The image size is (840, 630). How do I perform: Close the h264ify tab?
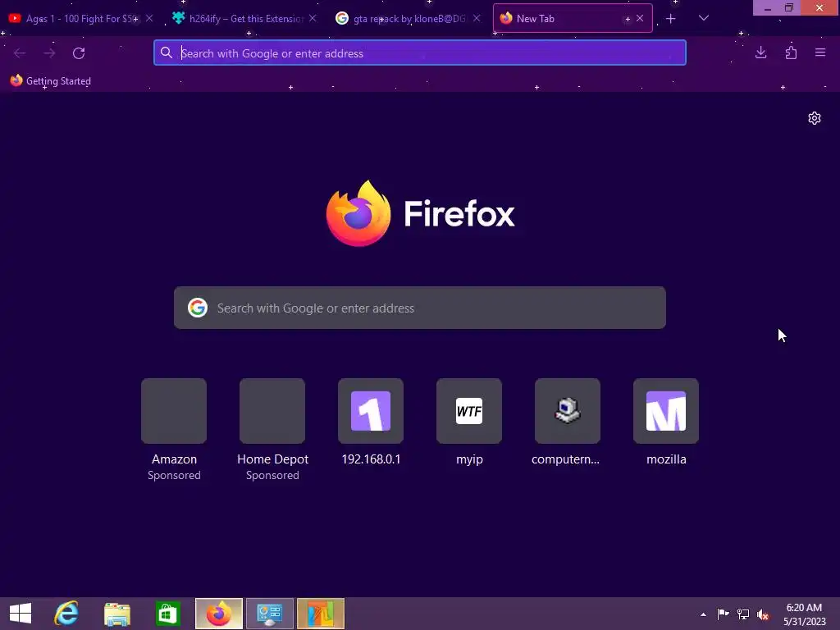click(x=313, y=18)
